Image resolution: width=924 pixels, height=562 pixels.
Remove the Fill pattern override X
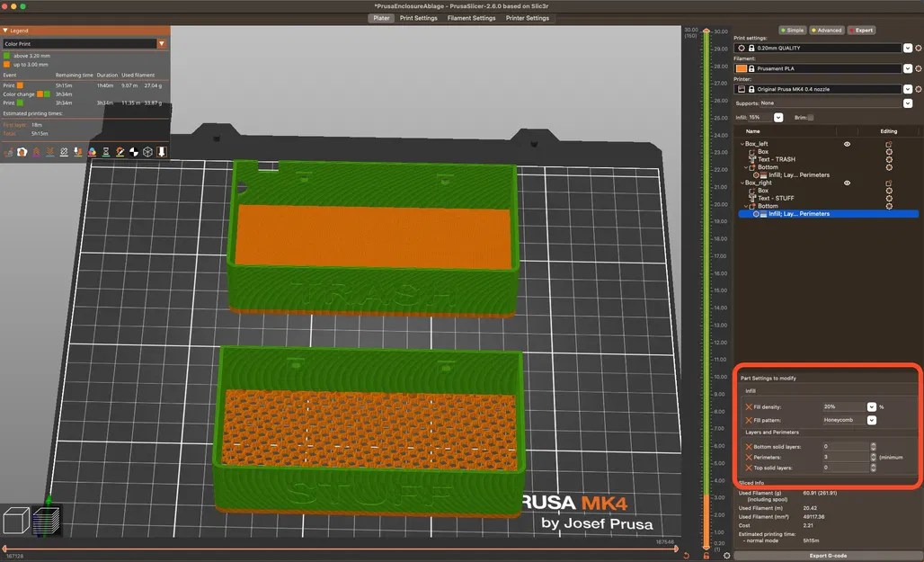click(x=749, y=421)
